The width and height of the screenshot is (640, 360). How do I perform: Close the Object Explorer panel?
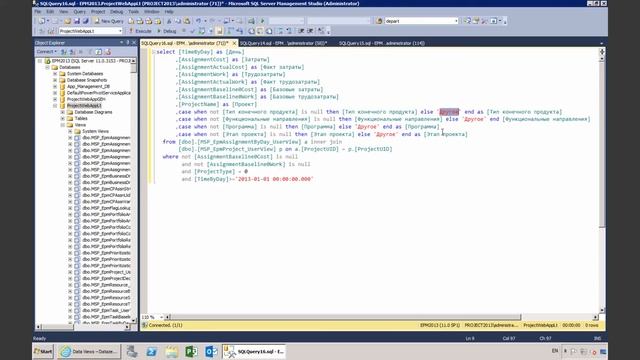(x=133, y=42)
